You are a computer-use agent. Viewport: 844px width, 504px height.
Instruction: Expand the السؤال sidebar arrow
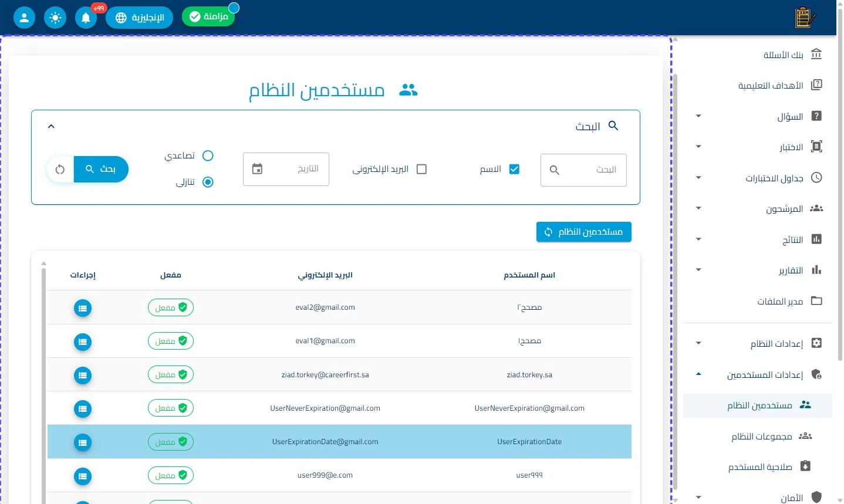698,116
